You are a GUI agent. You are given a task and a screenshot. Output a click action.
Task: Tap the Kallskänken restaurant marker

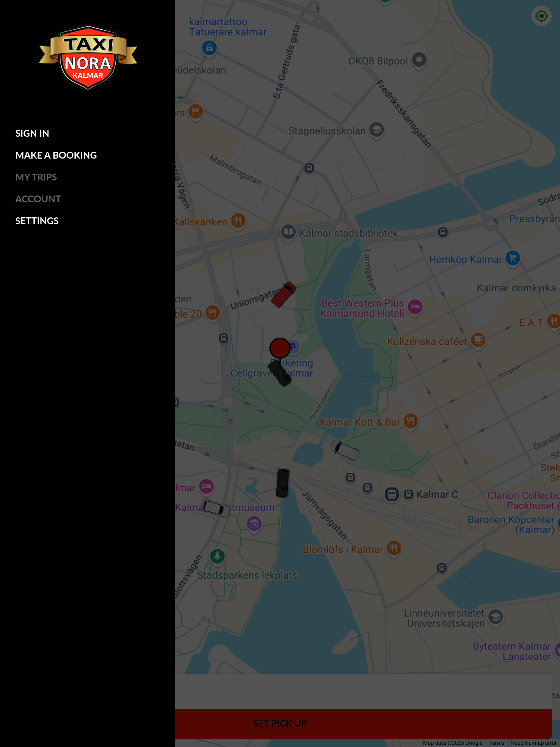[x=238, y=221]
